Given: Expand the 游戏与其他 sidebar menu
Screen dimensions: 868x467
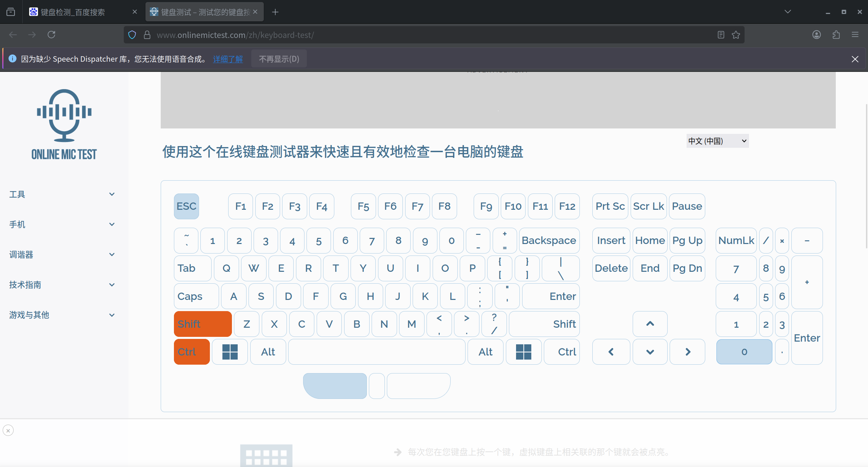Looking at the screenshot, I should click(62, 315).
